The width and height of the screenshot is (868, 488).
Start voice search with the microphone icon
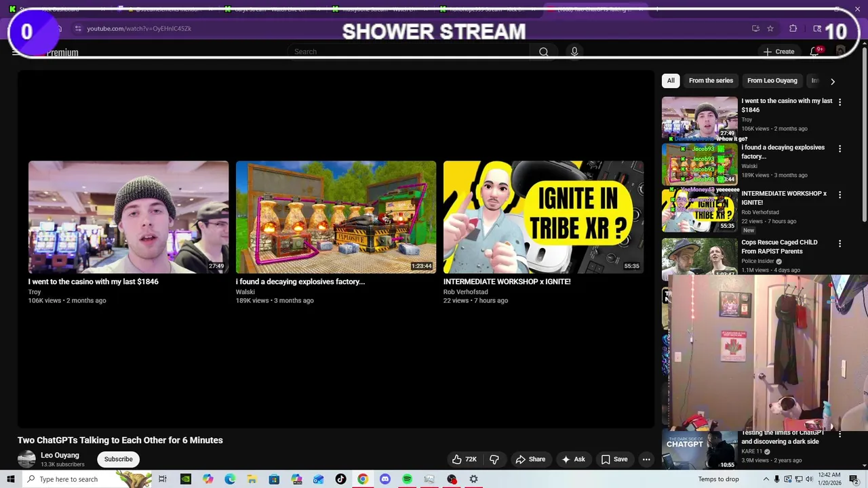(x=574, y=52)
